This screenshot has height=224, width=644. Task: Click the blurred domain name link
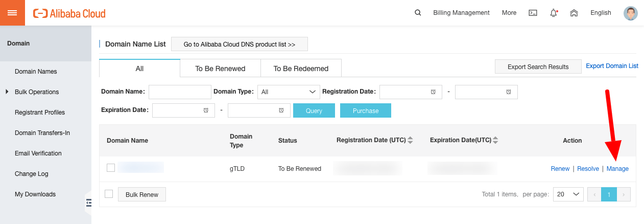(x=140, y=167)
